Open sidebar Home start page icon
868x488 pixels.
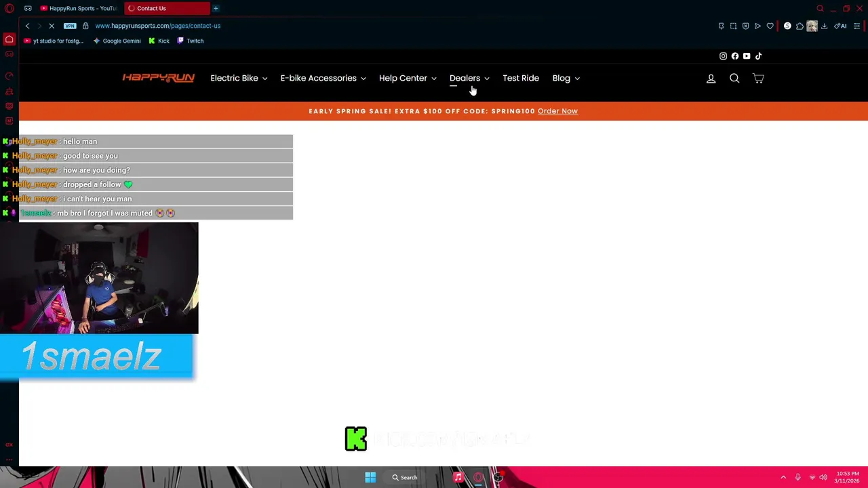coord(9,39)
